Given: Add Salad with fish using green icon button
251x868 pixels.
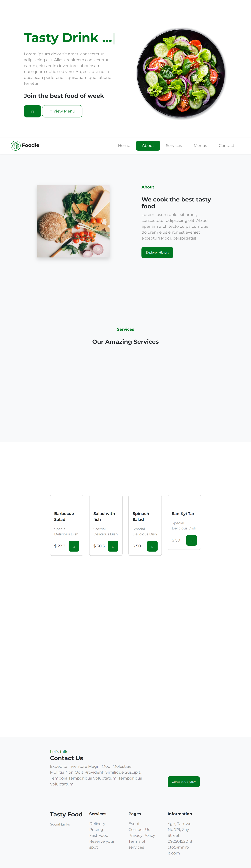Looking at the screenshot, I should coord(113,546).
